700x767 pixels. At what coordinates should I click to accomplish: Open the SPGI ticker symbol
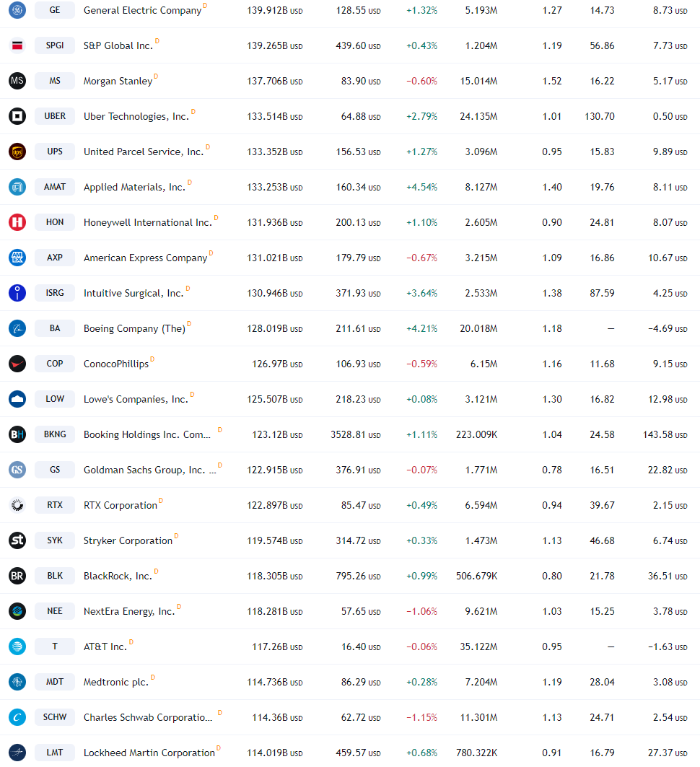tap(55, 45)
